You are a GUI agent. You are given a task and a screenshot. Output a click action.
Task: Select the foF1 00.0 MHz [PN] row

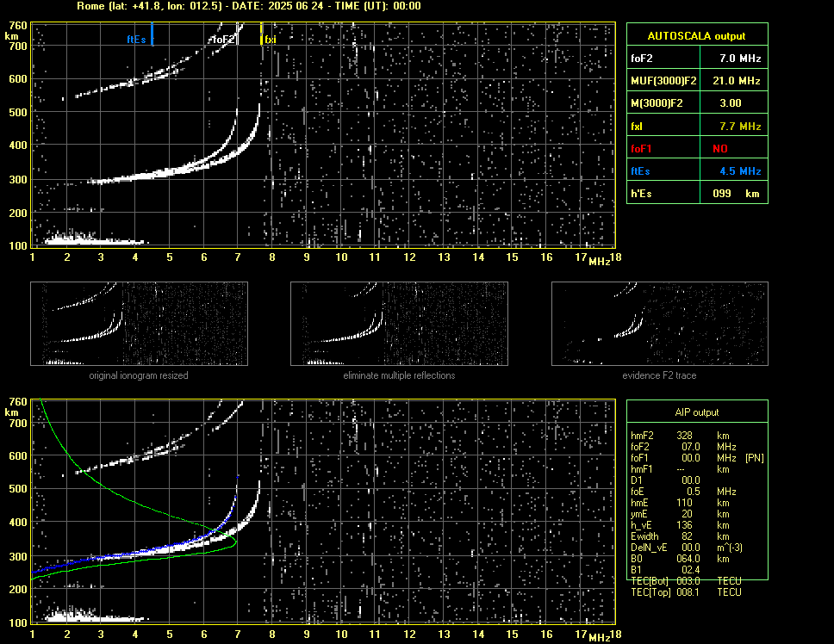[x=697, y=458]
